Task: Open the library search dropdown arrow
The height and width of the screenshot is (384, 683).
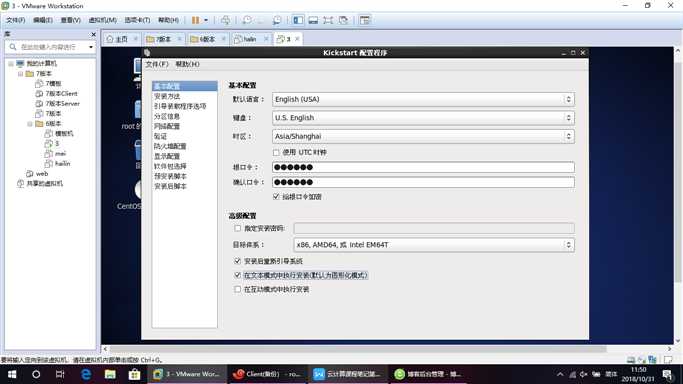Action: pyautogui.click(x=91, y=47)
